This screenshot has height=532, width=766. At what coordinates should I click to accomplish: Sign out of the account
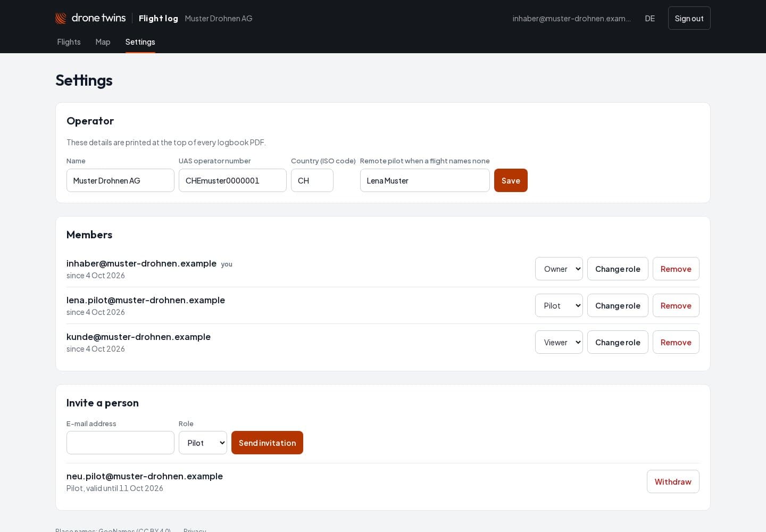point(689,18)
